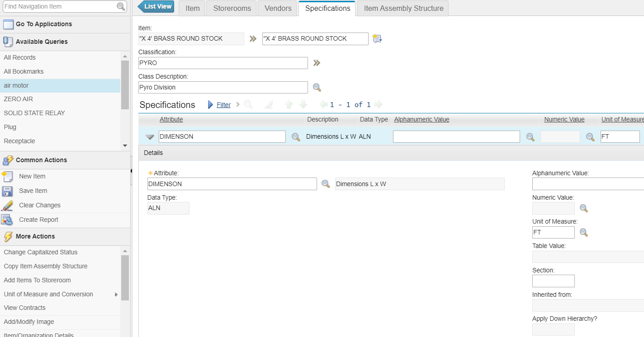644x337 pixels.
Task: Click the Attribute lookup icon in the table row
Action: (x=296, y=137)
